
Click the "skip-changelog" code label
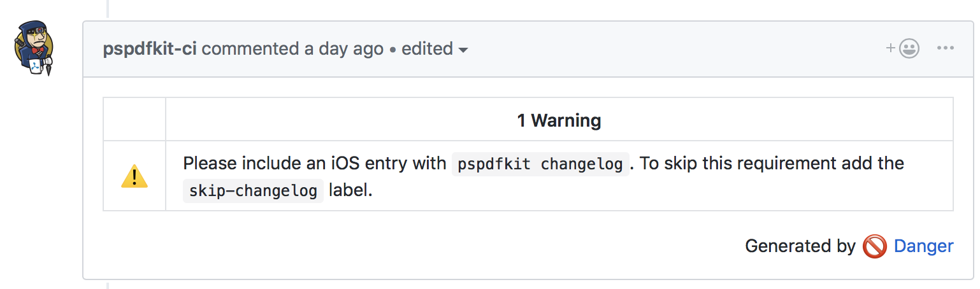point(253,191)
